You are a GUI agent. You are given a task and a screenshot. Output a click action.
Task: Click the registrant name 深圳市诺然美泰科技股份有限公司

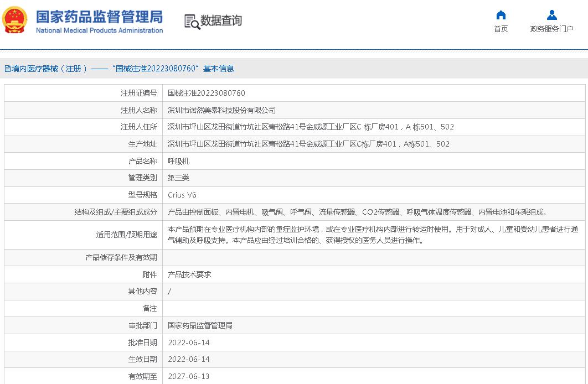point(221,110)
